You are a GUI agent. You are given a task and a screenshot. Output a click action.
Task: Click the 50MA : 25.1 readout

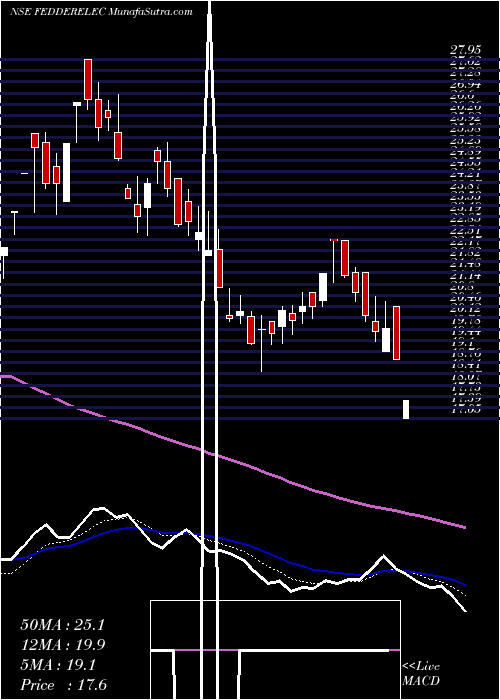(x=62, y=625)
